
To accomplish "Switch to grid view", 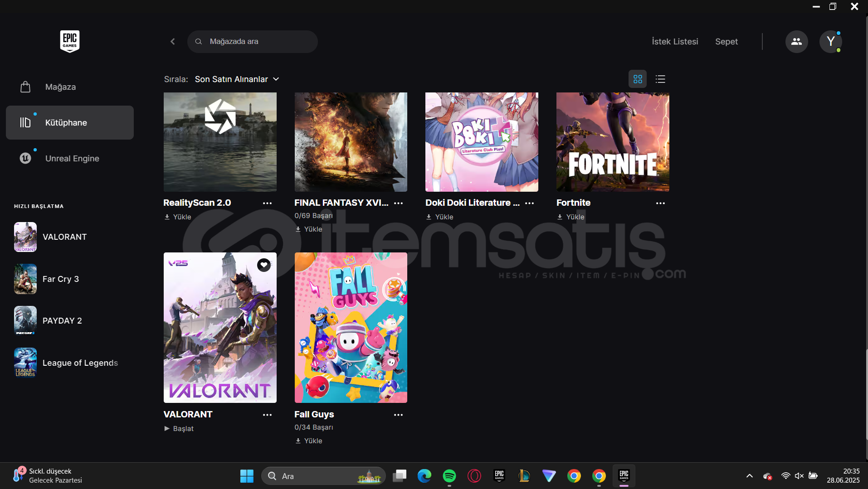I will (638, 79).
